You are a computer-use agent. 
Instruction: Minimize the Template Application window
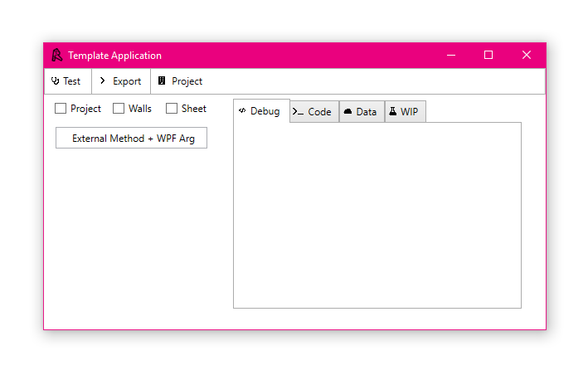(451, 55)
